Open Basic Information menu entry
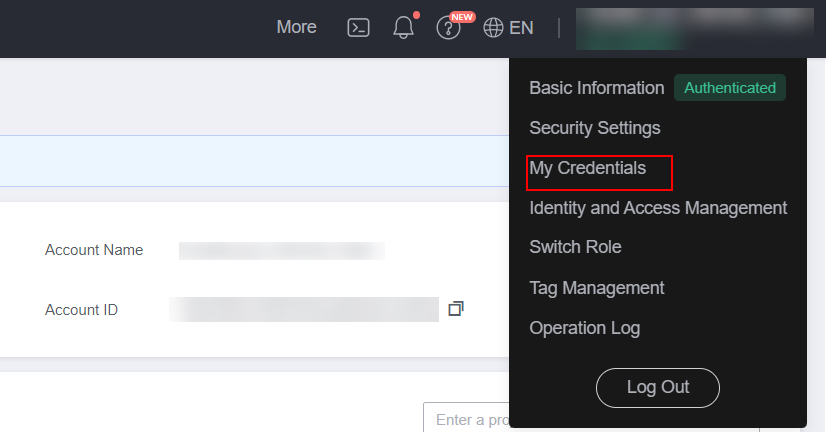Image resolution: width=826 pixels, height=432 pixels. 597,88
